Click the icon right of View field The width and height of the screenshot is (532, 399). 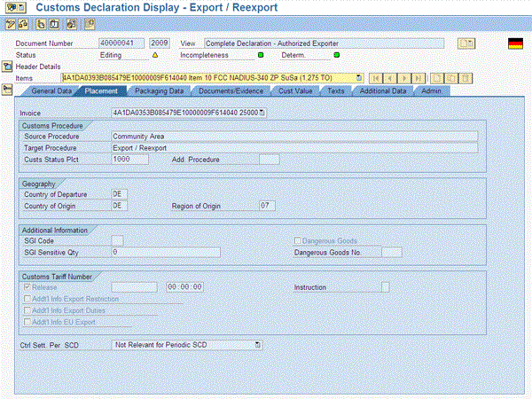click(465, 43)
